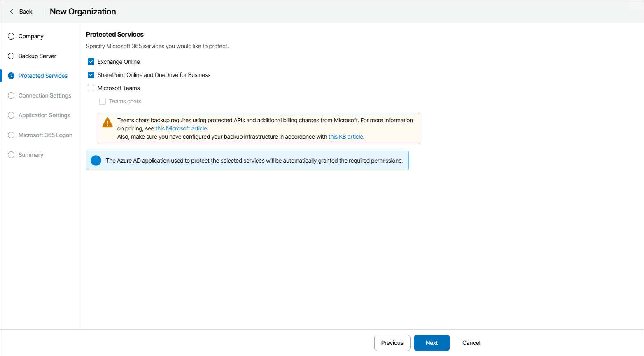Click the Next button

(432, 343)
